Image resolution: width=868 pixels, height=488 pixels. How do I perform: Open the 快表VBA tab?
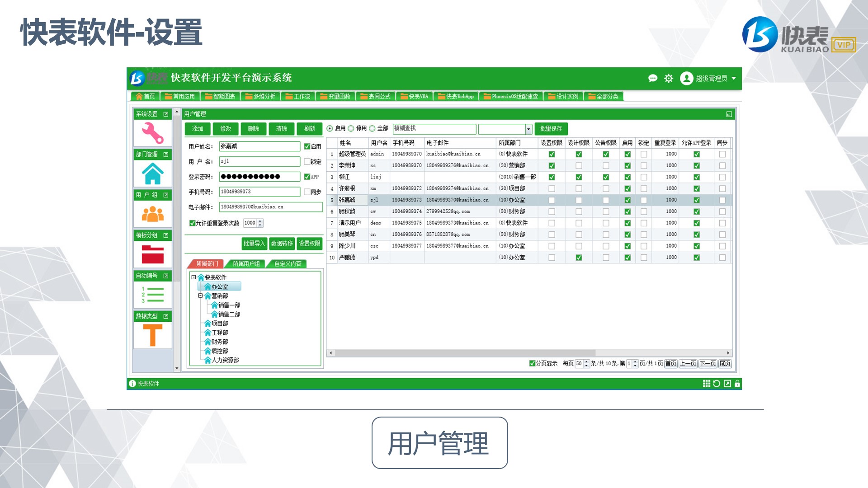[x=414, y=97]
